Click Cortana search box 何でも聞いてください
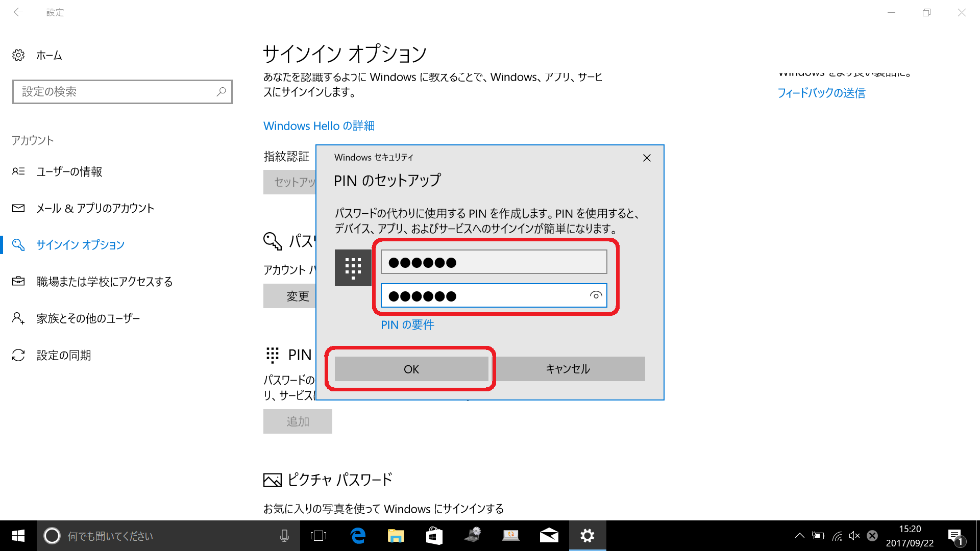The width and height of the screenshot is (980, 551). click(168, 536)
